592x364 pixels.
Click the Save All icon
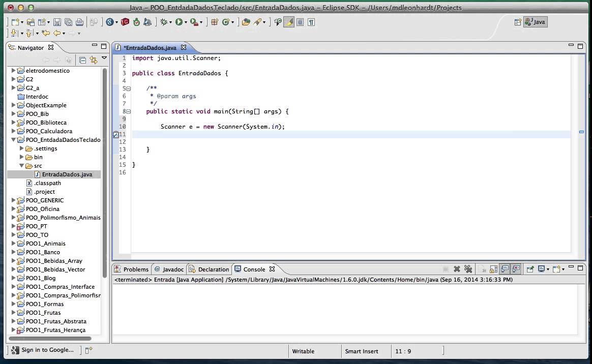pyautogui.click(x=68, y=22)
